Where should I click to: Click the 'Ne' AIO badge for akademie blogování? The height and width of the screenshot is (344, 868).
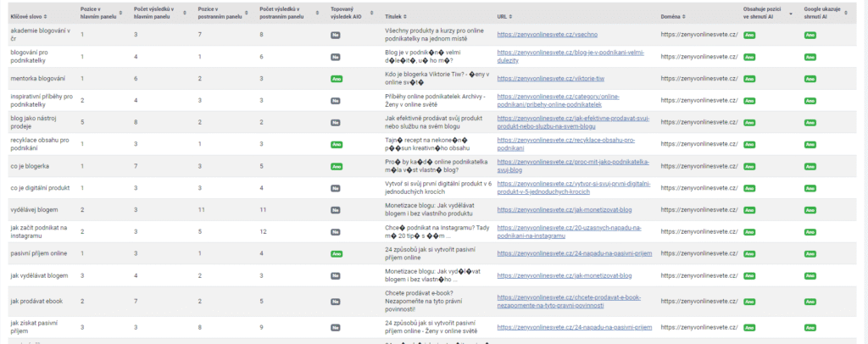336,35
